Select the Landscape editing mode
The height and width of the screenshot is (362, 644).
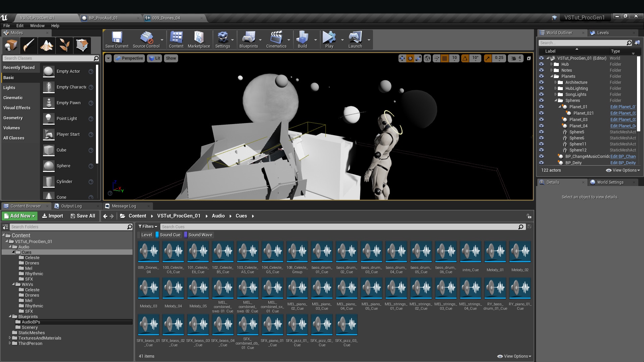click(x=46, y=45)
